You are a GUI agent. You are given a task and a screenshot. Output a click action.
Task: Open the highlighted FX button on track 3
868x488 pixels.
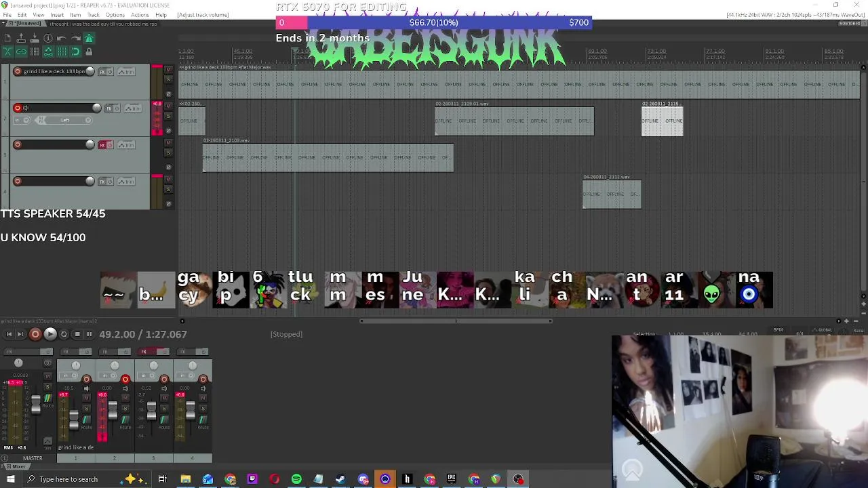pyautogui.click(x=102, y=145)
